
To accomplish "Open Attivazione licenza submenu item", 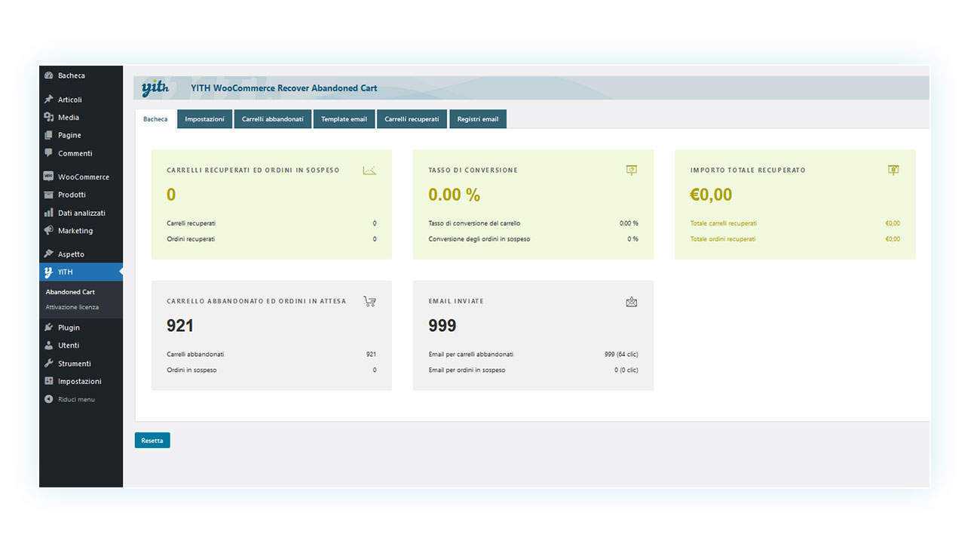I will [x=72, y=307].
